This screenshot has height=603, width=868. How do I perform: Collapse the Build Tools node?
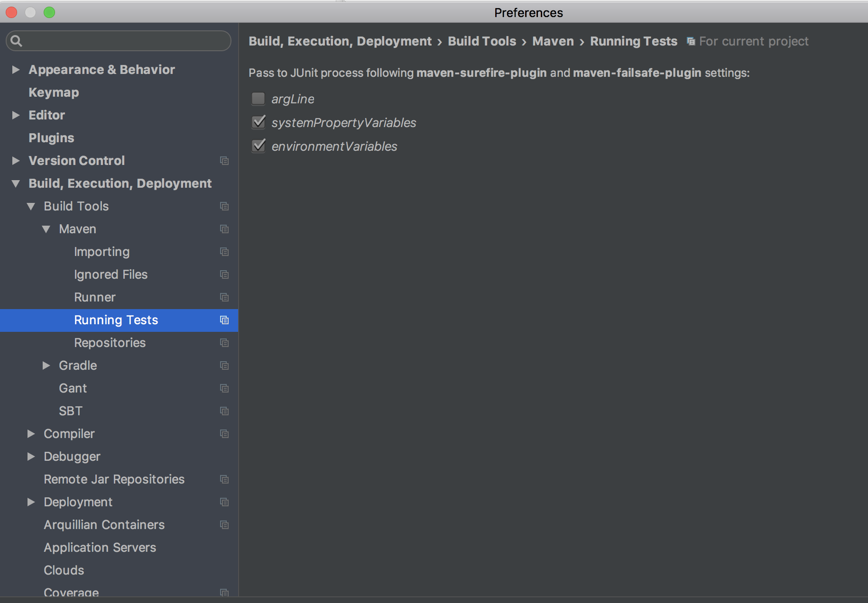(x=31, y=206)
